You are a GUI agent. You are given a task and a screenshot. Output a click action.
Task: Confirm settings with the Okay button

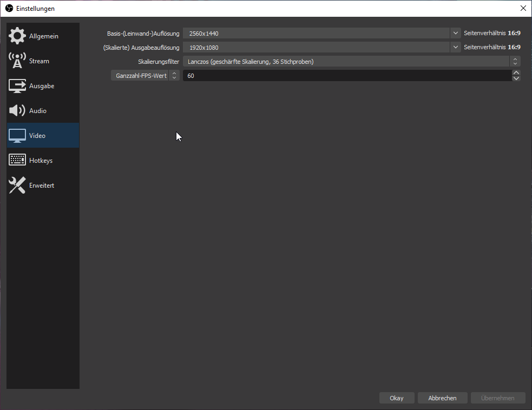click(x=397, y=398)
